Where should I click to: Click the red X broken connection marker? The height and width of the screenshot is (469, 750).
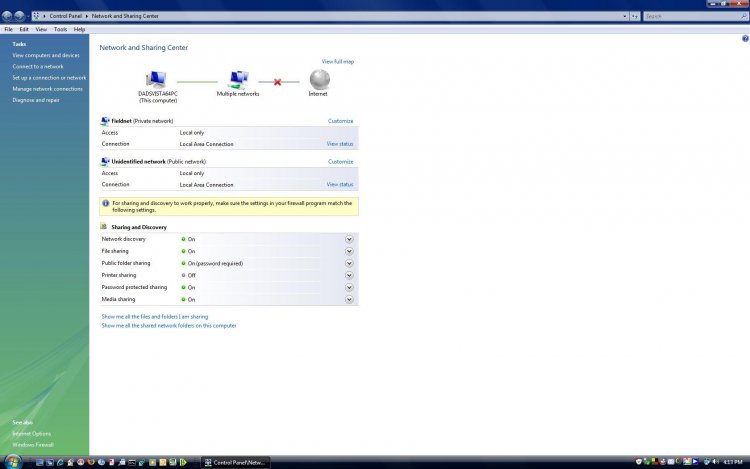[x=277, y=81]
